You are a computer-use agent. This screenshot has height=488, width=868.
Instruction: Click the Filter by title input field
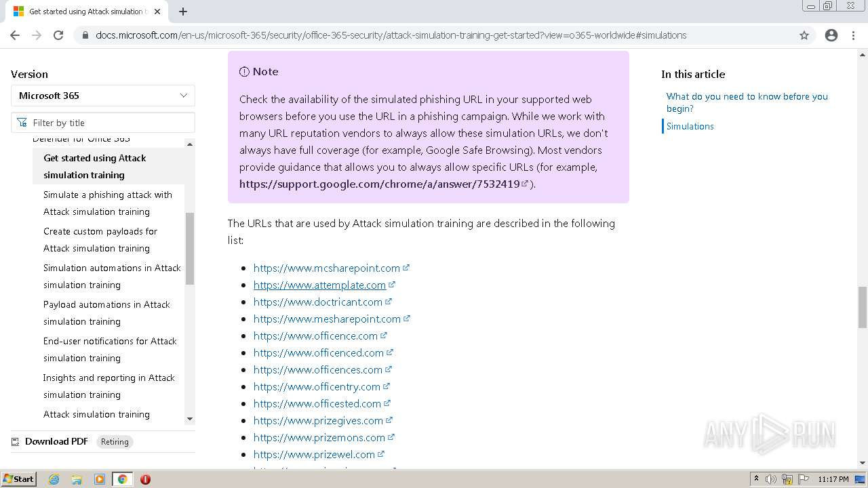pyautogui.click(x=103, y=123)
